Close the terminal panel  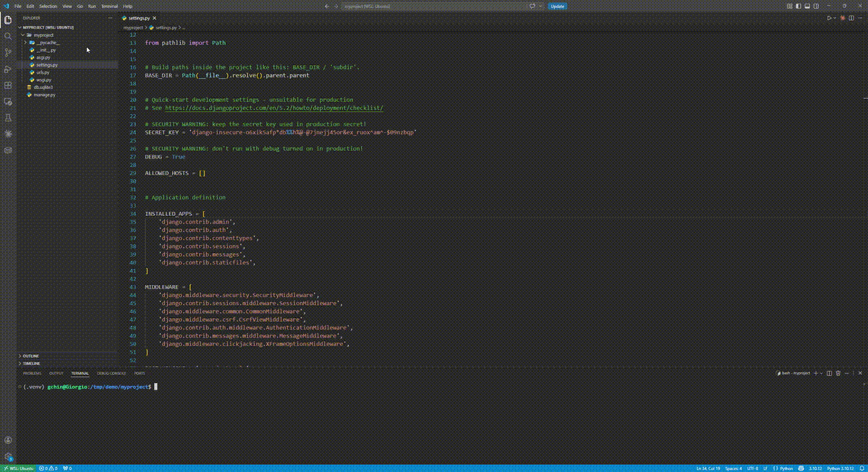pyautogui.click(x=859, y=373)
